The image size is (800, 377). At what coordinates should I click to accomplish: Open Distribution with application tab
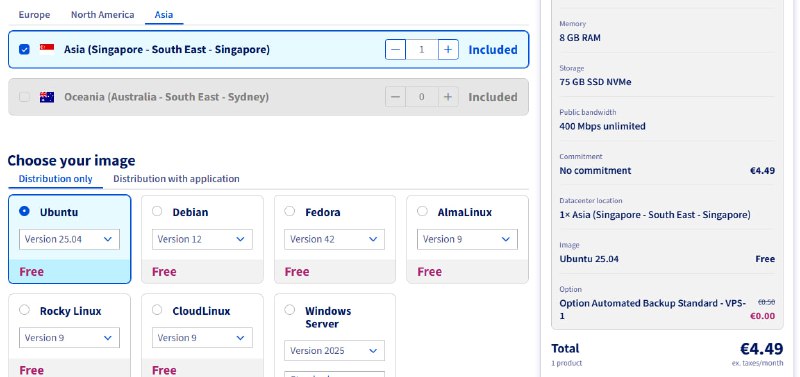coord(176,179)
